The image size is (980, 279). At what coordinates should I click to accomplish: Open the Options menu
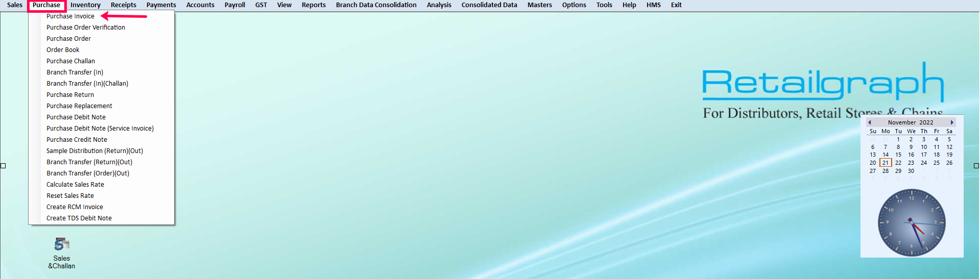pyautogui.click(x=574, y=5)
